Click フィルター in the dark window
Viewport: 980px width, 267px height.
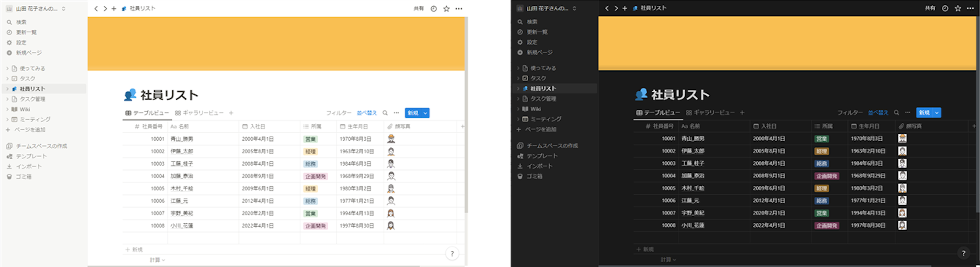[849, 112]
